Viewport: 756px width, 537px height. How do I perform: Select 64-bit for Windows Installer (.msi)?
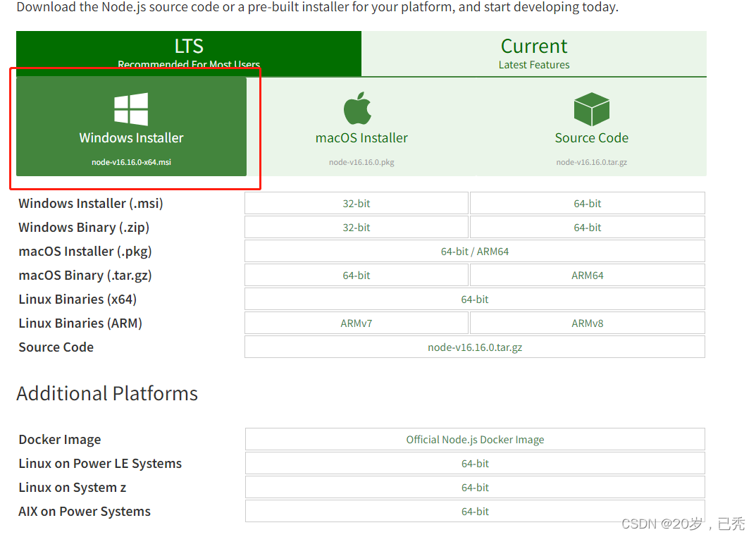(x=587, y=204)
